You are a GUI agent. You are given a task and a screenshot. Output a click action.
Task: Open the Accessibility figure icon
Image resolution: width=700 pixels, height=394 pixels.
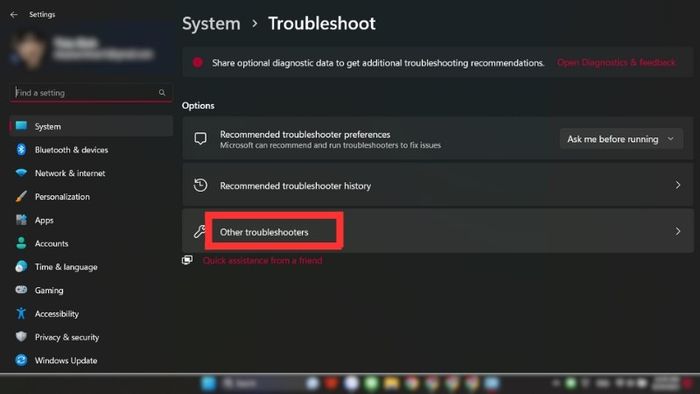coord(21,313)
